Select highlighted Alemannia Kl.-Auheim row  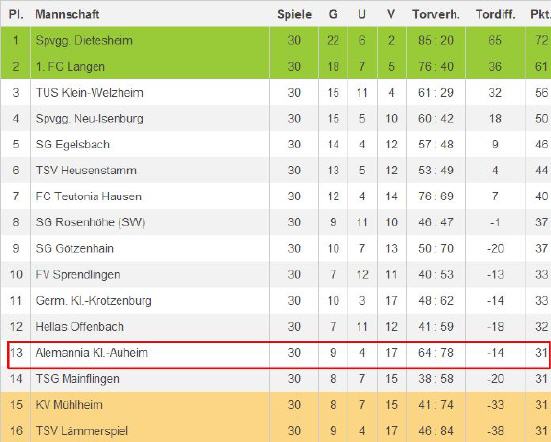[x=278, y=355]
